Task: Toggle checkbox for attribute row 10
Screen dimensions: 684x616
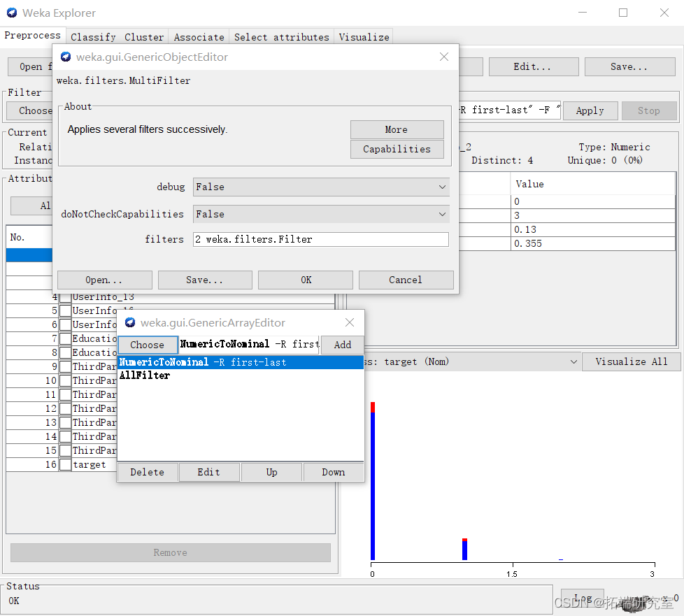Action: 65,381
